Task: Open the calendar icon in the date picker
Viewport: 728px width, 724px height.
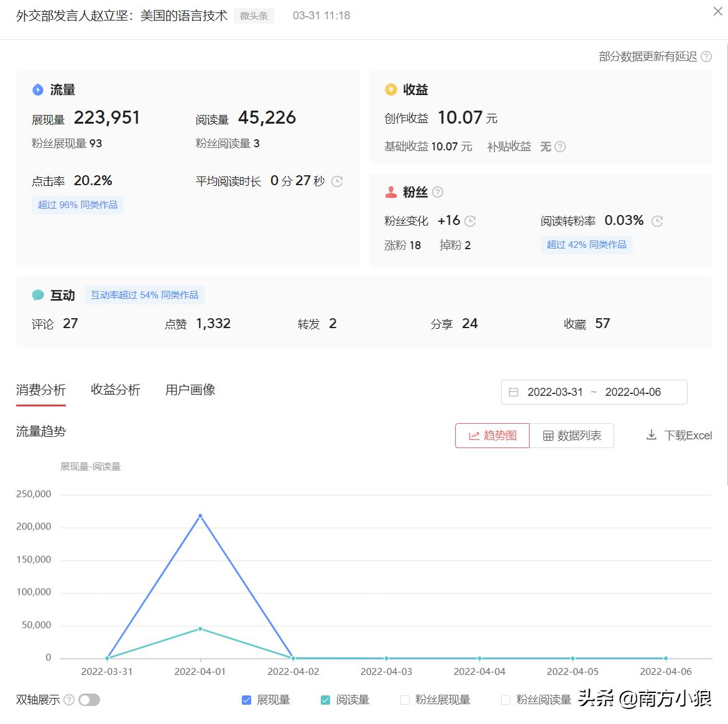Action: (x=514, y=392)
